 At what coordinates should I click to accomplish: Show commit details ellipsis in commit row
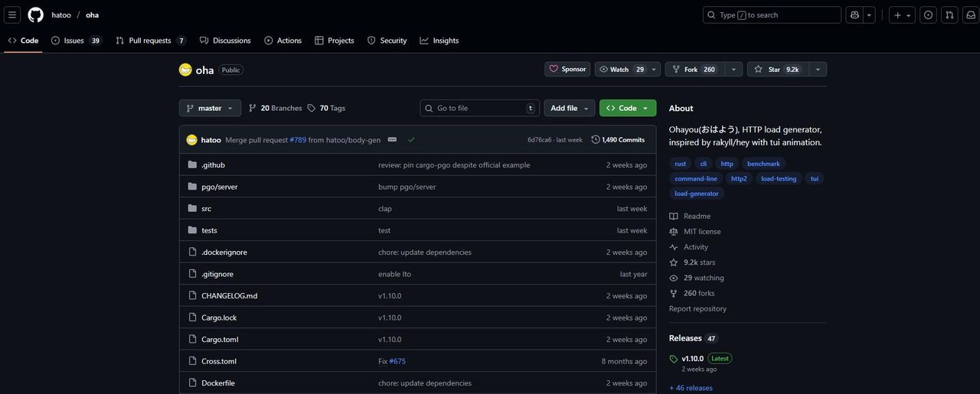(x=392, y=140)
